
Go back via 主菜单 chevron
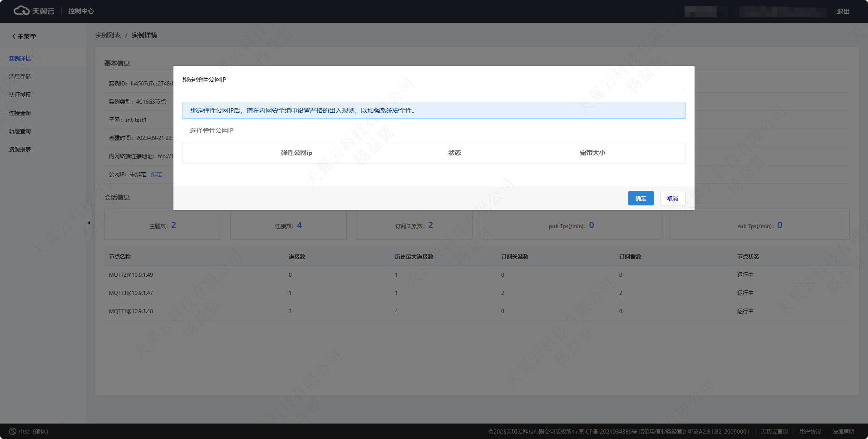14,36
